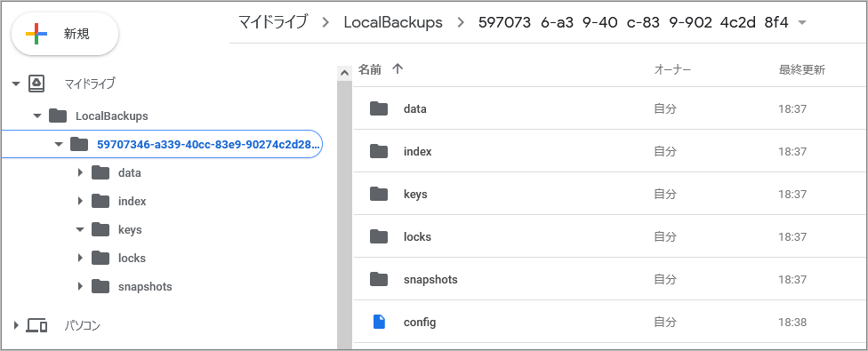This screenshot has width=868, height=351.
Task: Click the locks folder icon in sidebar
Action: point(100,258)
